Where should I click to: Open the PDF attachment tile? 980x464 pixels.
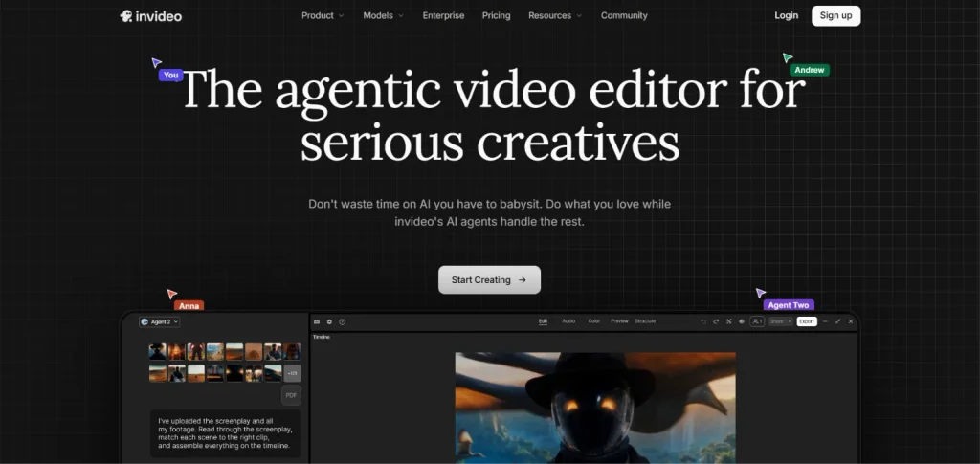[x=291, y=395]
